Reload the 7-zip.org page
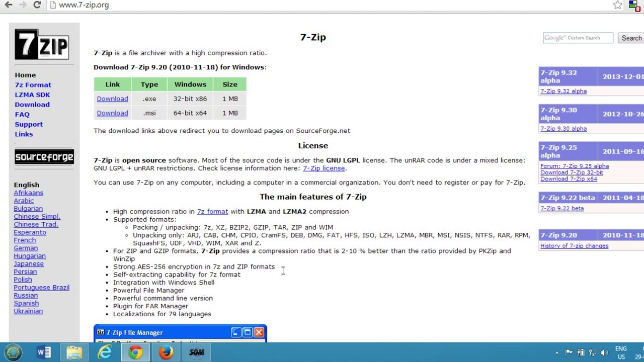The height and width of the screenshot is (362, 644). click(37, 5)
